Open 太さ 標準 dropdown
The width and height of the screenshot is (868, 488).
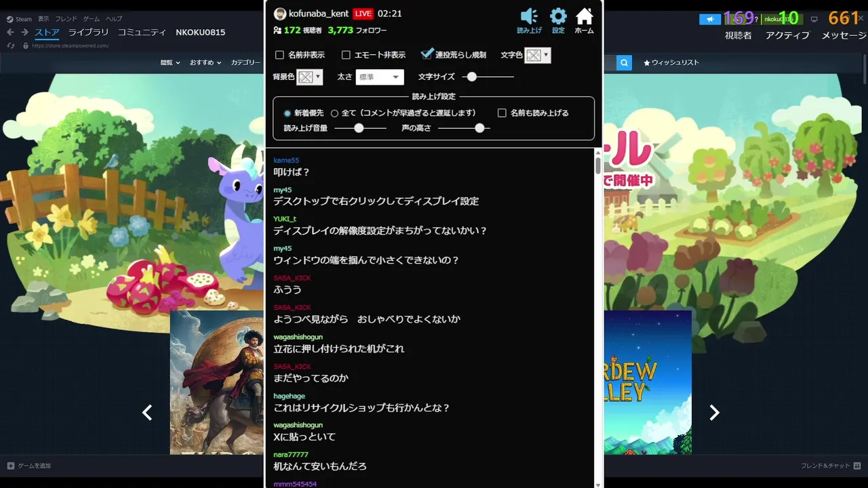(x=380, y=77)
